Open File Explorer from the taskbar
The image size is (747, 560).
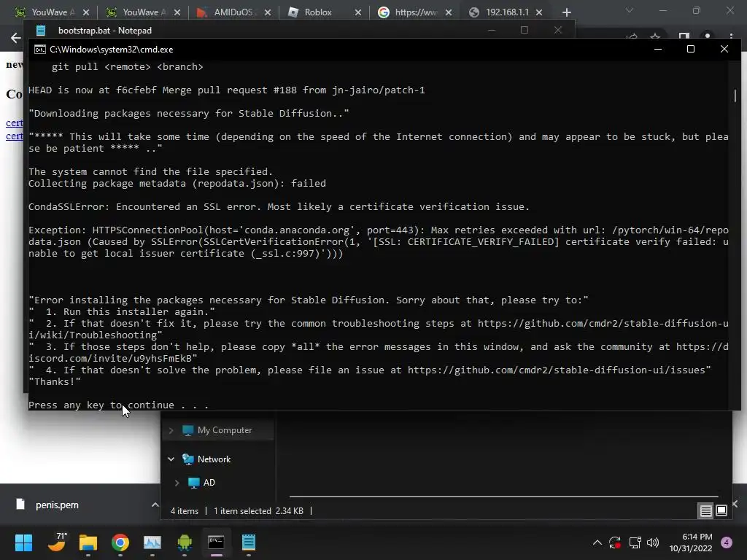point(88,542)
